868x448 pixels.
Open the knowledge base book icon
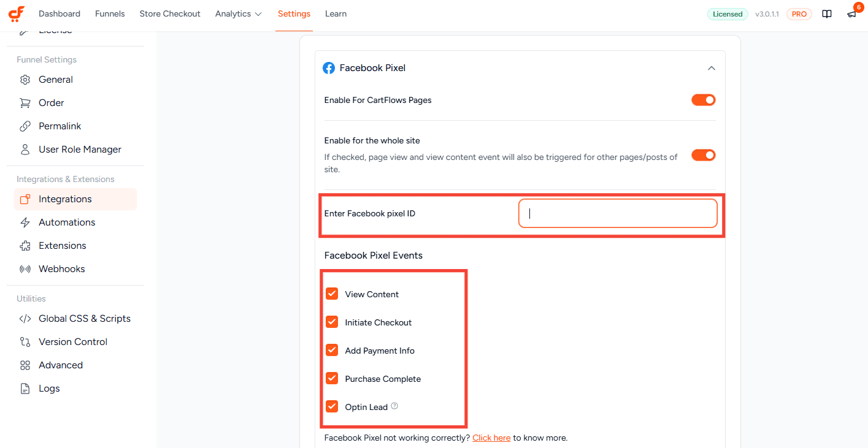[827, 14]
